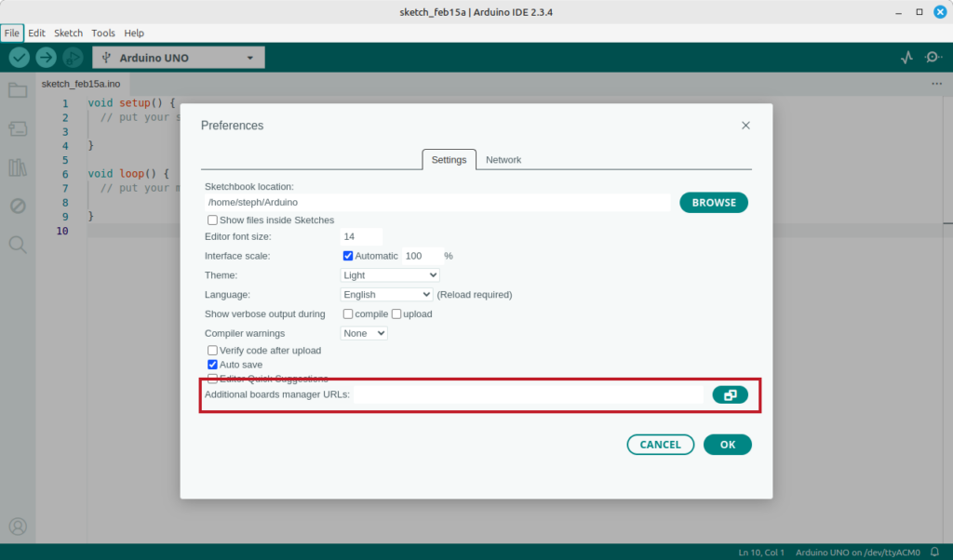This screenshot has width=953, height=560.
Task: Open the additional URLs editor window button
Action: (x=730, y=394)
